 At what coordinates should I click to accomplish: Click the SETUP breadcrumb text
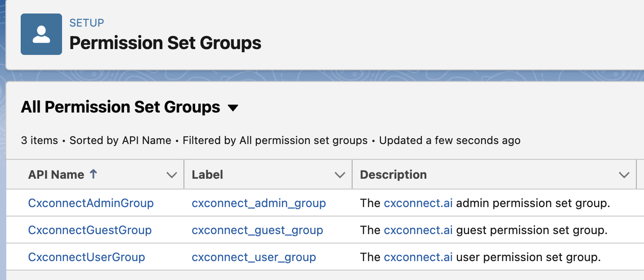coord(87,23)
